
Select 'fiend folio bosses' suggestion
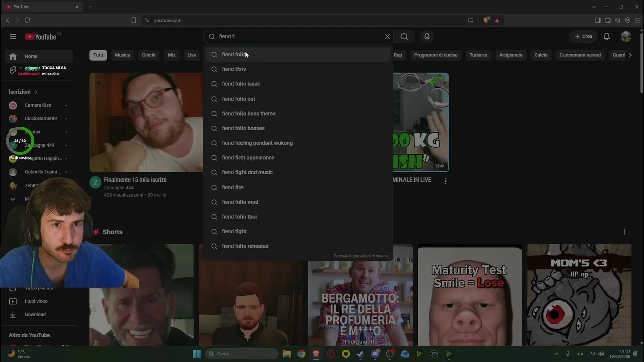point(298,128)
